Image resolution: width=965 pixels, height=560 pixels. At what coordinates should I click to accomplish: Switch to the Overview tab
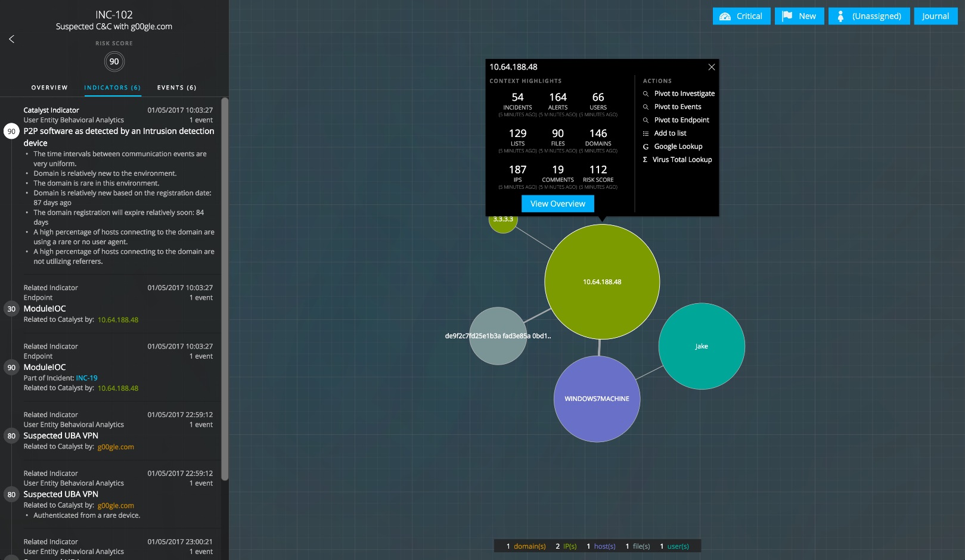[x=49, y=88]
